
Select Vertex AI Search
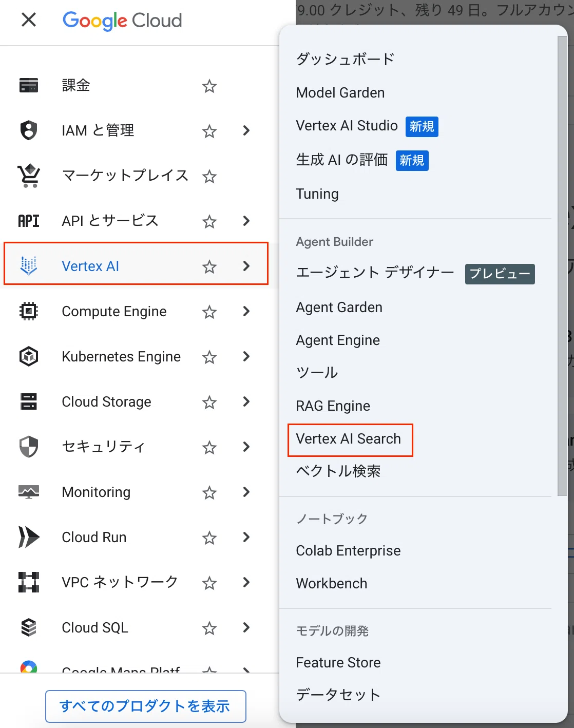[349, 439]
